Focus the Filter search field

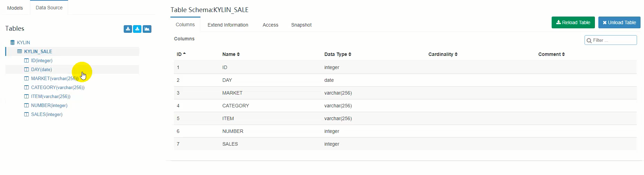click(x=613, y=40)
